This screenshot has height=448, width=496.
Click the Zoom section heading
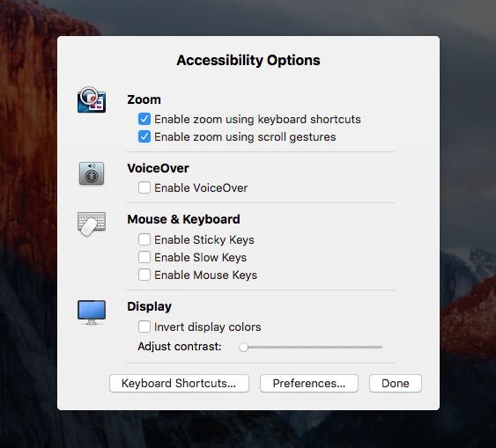pos(144,99)
